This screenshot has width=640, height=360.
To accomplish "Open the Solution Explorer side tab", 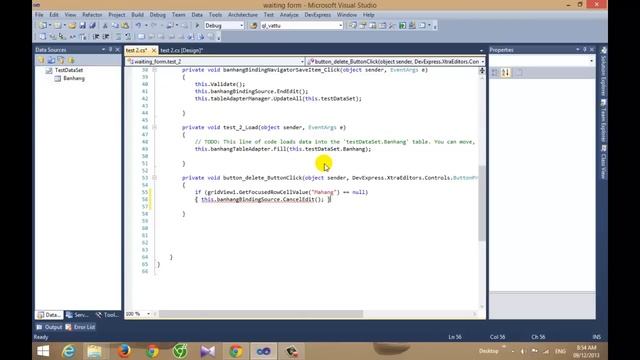I will [x=604, y=72].
